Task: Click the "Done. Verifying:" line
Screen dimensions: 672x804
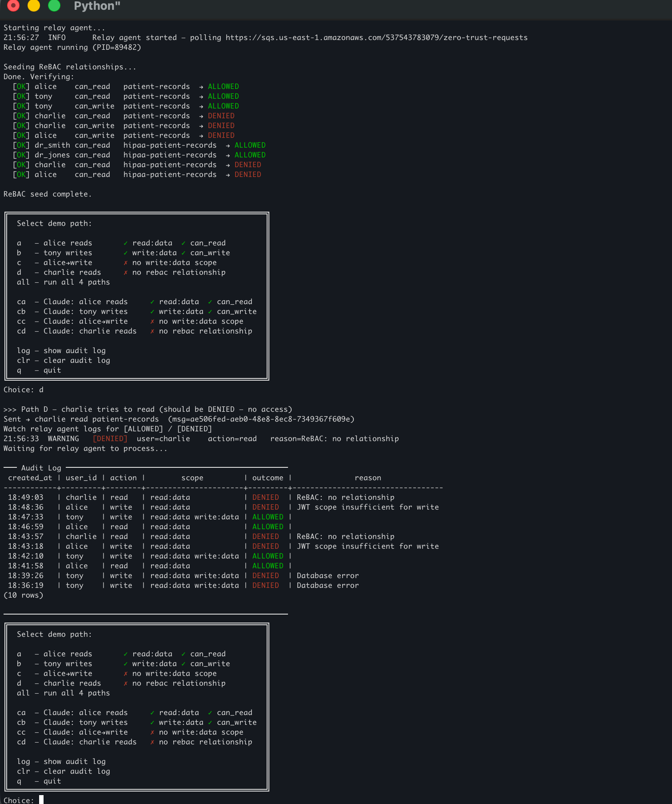Action: [x=39, y=77]
